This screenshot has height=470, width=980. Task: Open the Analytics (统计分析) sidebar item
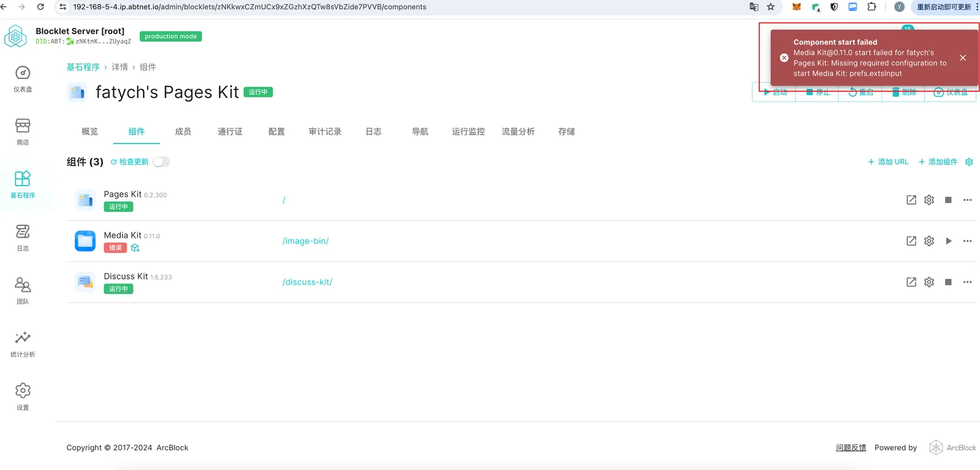[x=23, y=344]
